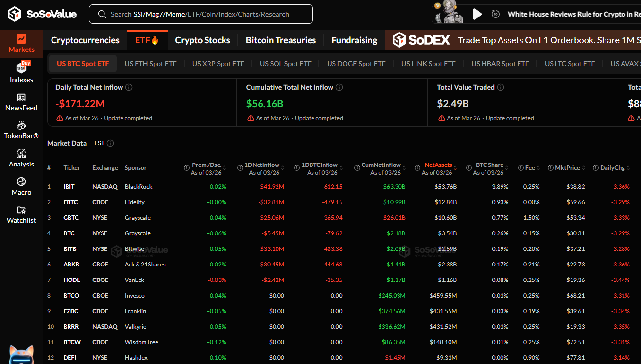641x364 pixels.
Task: Rewind news audio by 10 seconds
Action: 496,14
